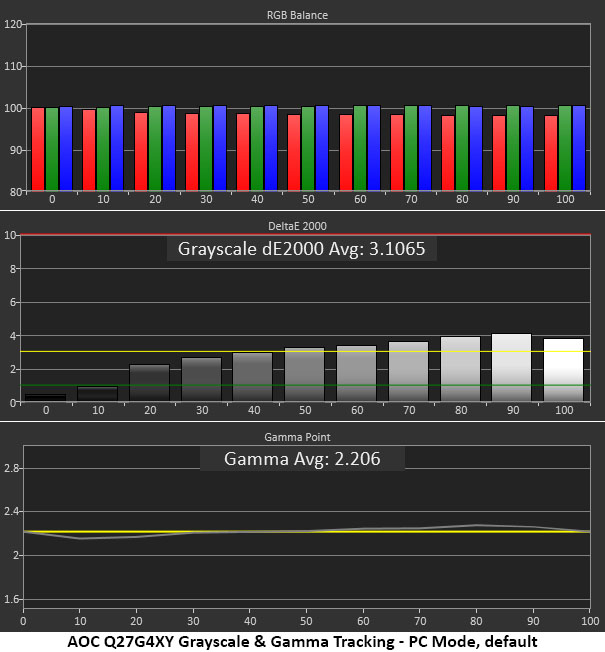This screenshot has height=652, width=605.
Task: Click gamma curve peak at 80
Action: click(477, 526)
